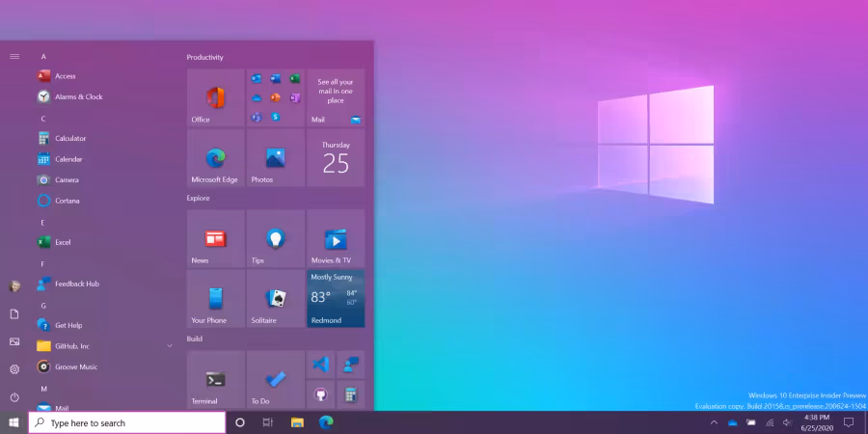This screenshot has width=868, height=434.
Task: Show hidden icons in system tray
Action: point(714,423)
